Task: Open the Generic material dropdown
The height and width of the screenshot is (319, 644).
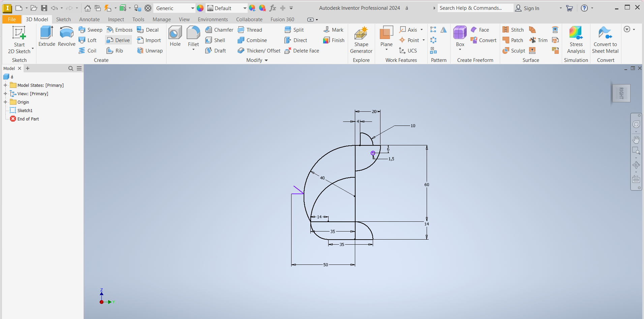Action: pyautogui.click(x=192, y=8)
